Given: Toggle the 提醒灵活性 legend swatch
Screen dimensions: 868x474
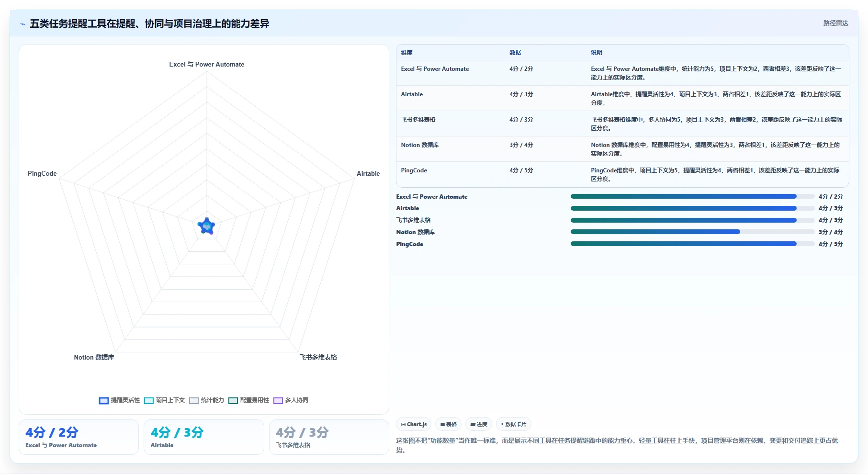Looking at the screenshot, I should point(104,401).
